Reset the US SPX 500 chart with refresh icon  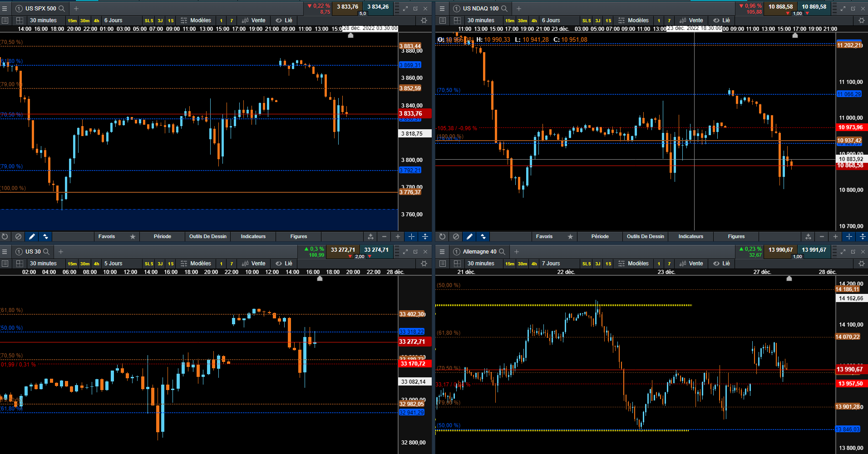[5, 236]
